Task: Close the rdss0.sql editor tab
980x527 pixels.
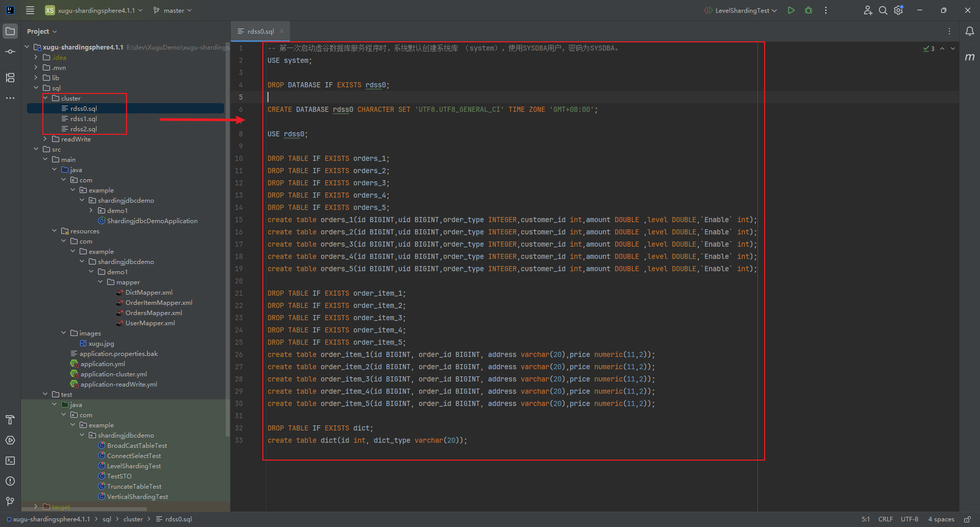Action: point(281,31)
